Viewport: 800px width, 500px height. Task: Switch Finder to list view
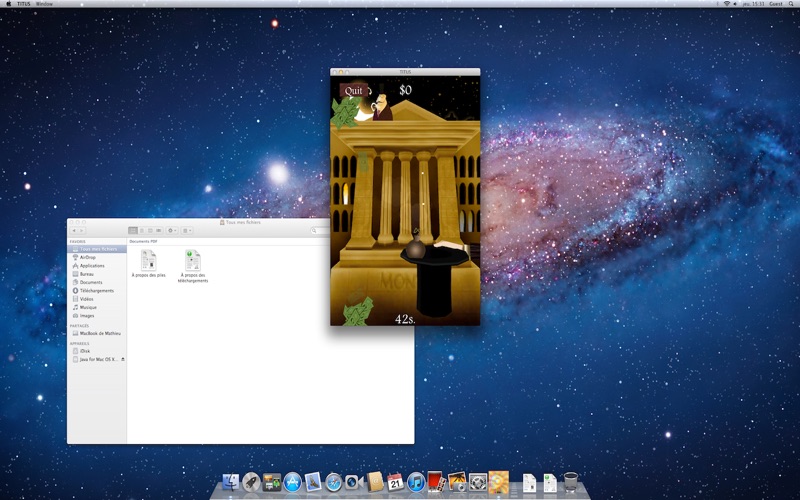141,230
